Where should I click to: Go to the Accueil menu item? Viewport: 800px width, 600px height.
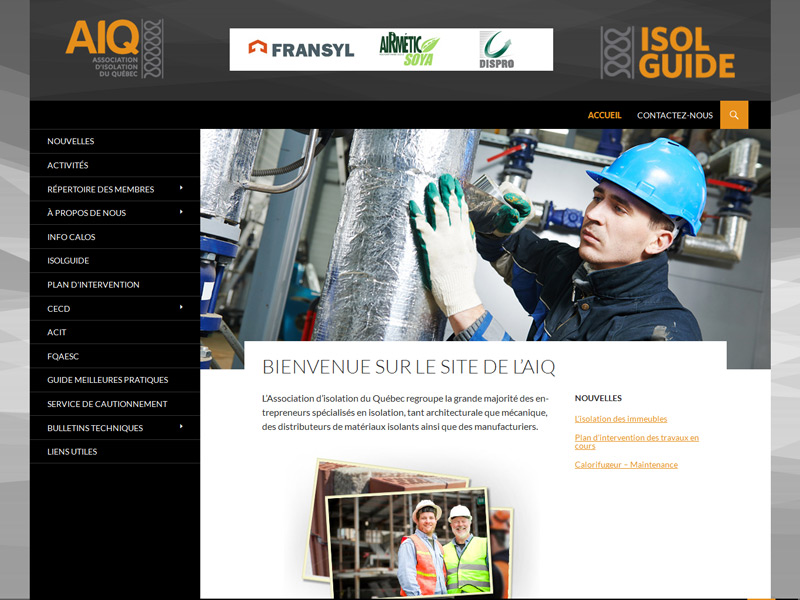coord(604,115)
